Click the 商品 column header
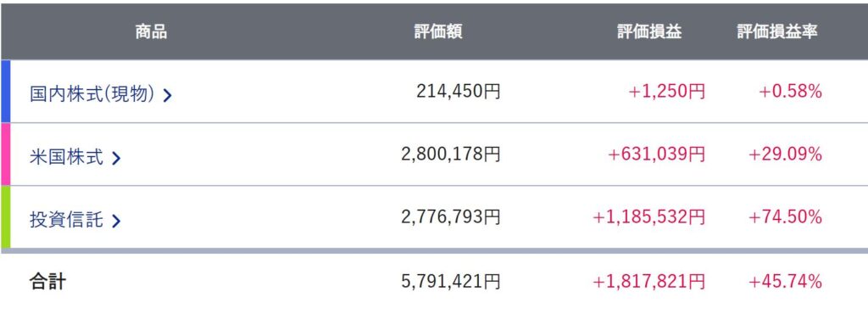The height and width of the screenshot is (309, 868). coord(151,32)
